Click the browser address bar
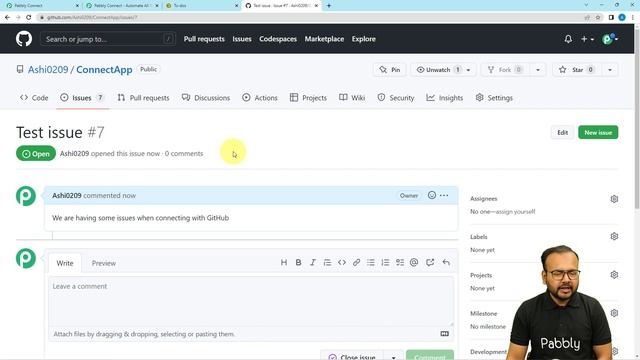 [x=310, y=17]
